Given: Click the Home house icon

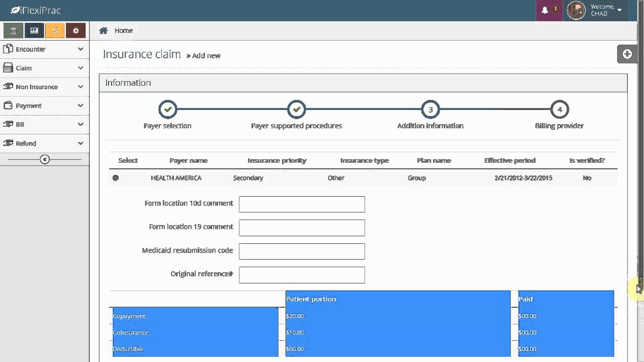Looking at the screenshot, I should point(103,30).
